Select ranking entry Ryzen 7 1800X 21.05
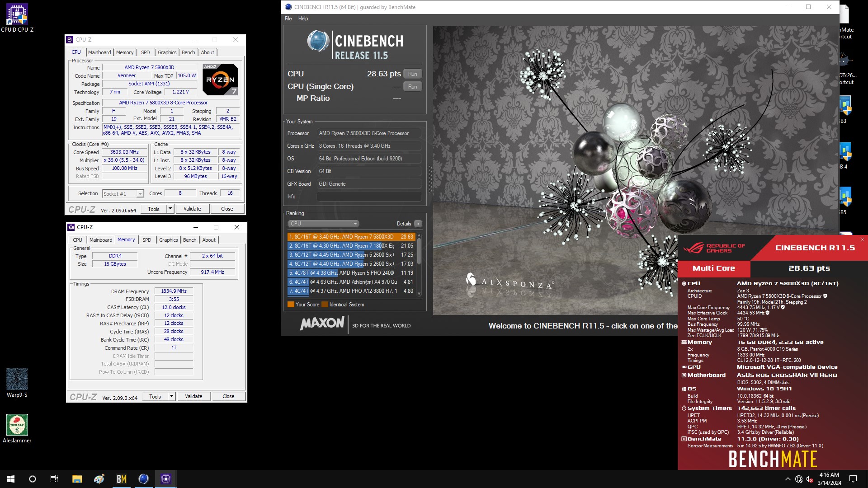The width and height of the screenshot is (868, 488). coord(351,246)
